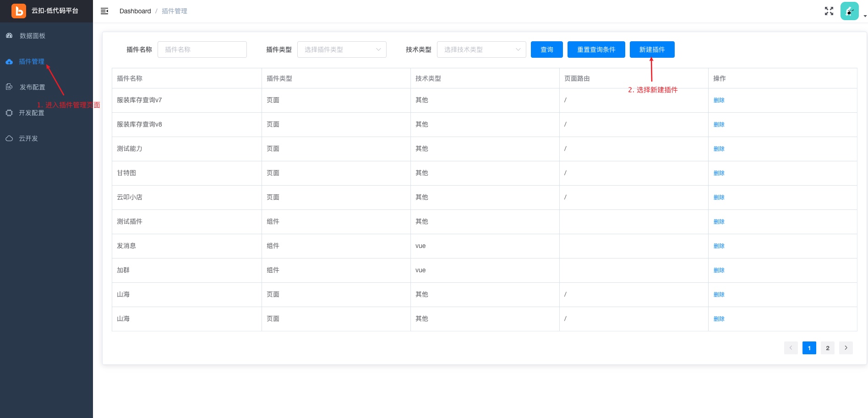
Task: Click the 云扣 platform logo
Action: (19, 11)
